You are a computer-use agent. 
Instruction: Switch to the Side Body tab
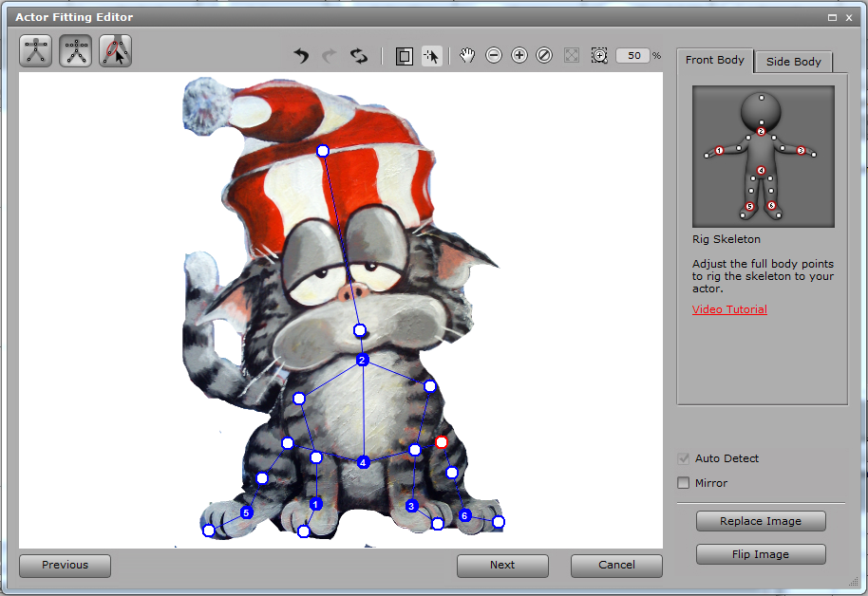793,62
